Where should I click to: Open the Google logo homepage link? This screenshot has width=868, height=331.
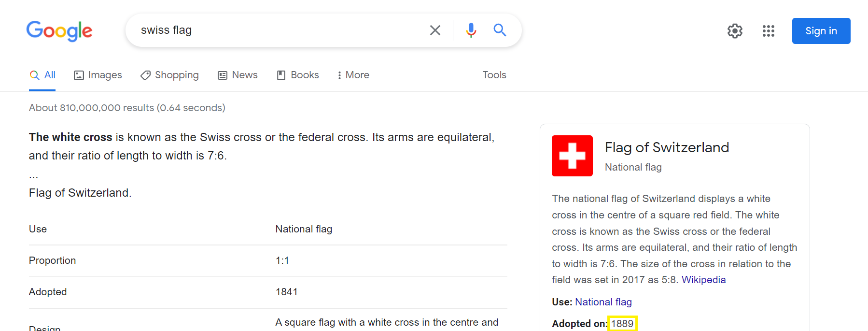59,31
